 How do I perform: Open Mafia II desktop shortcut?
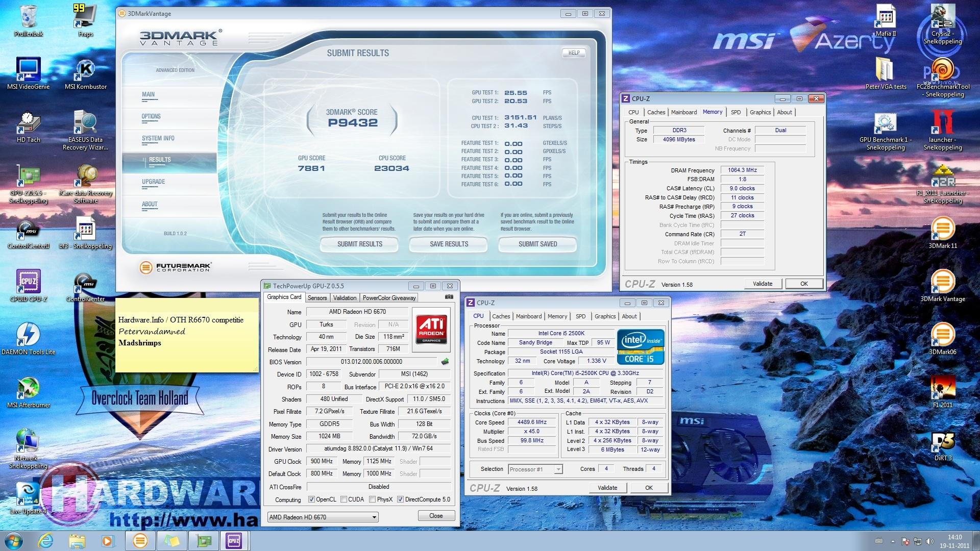point(886,20)
